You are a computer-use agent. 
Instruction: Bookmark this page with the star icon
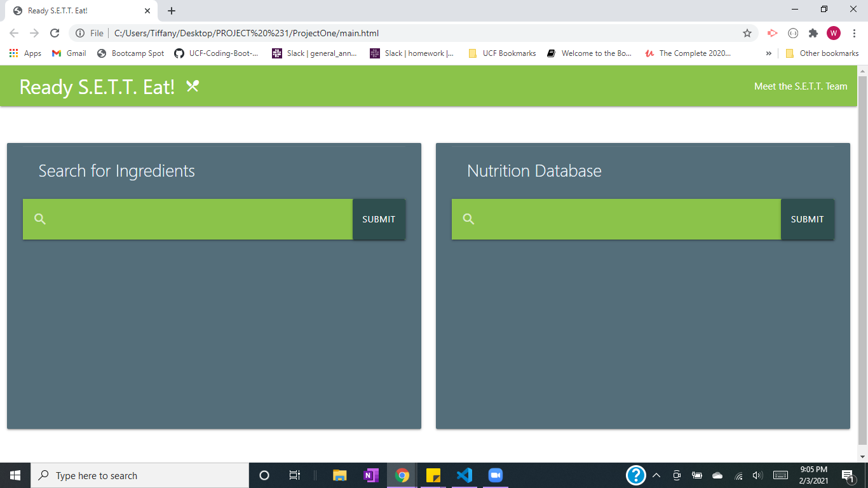[747, 33]
